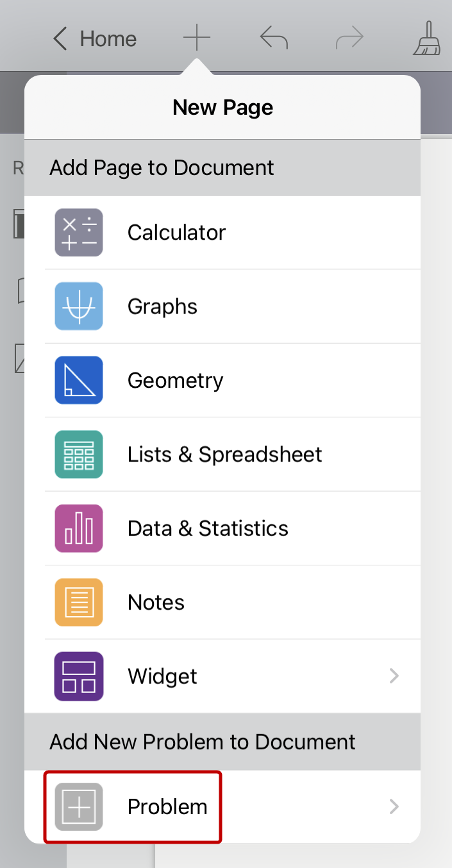Select the purple Widget icon
Image resolution: width=452 pixels, height=868 pixels.
click(x=79, y=676)
